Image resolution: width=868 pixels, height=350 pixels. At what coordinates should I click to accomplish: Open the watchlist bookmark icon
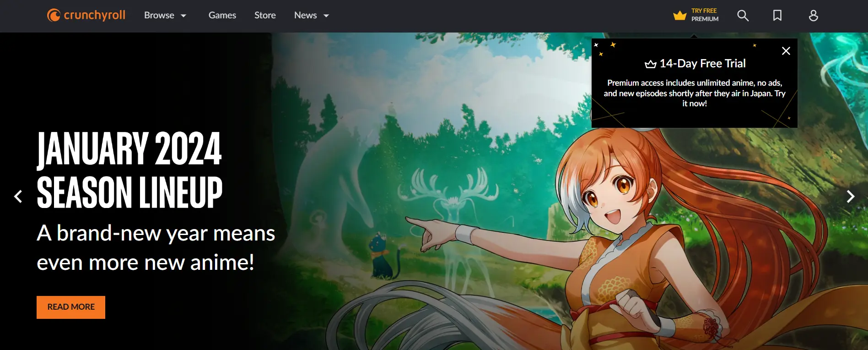click(777, 16)
